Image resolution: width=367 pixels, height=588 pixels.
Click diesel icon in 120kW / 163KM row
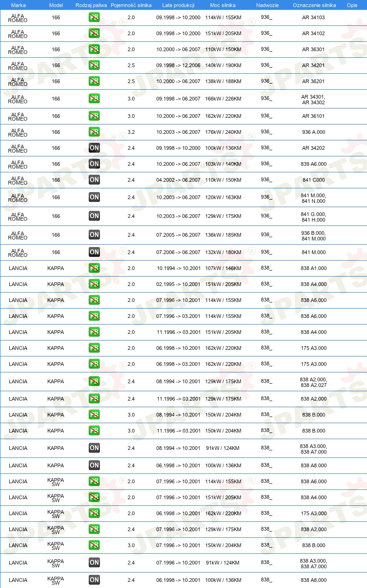(x=94, y=198)
